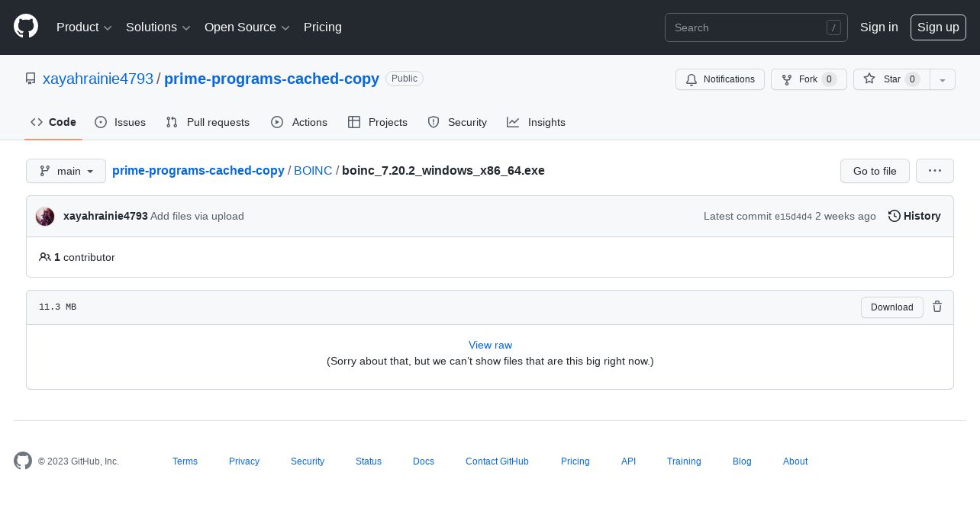Open xayahrainie4793 owner profile link

click(98, 79)
